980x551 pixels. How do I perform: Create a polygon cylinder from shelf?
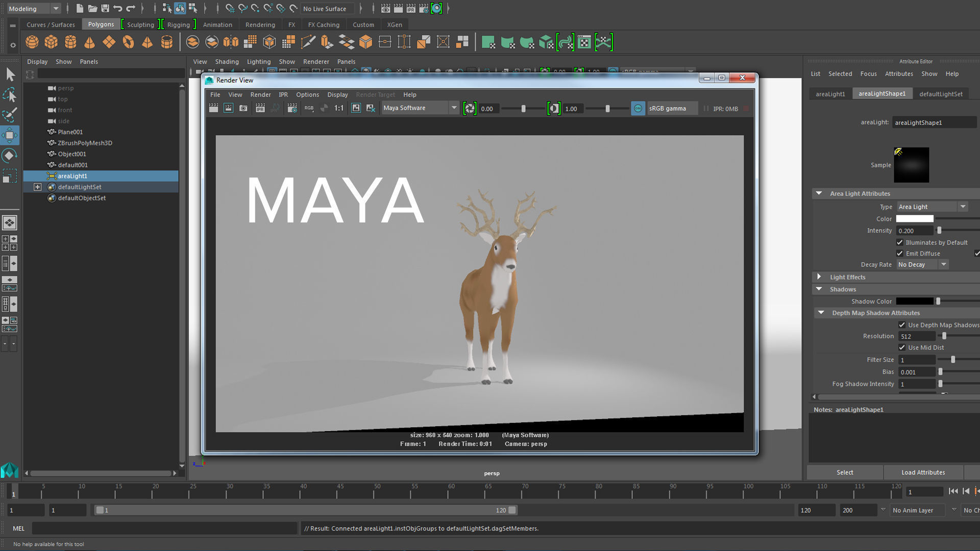pos(70,42)
